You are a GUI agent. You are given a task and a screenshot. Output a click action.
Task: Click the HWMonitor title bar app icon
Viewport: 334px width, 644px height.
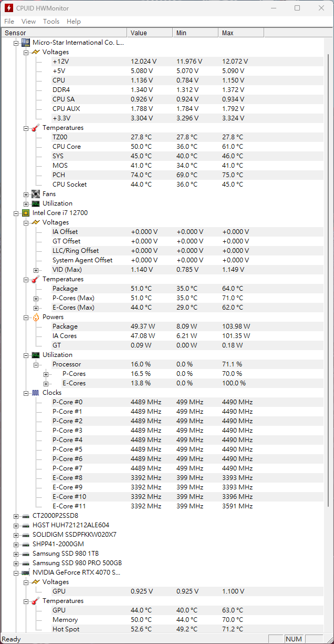coord(9,8)
